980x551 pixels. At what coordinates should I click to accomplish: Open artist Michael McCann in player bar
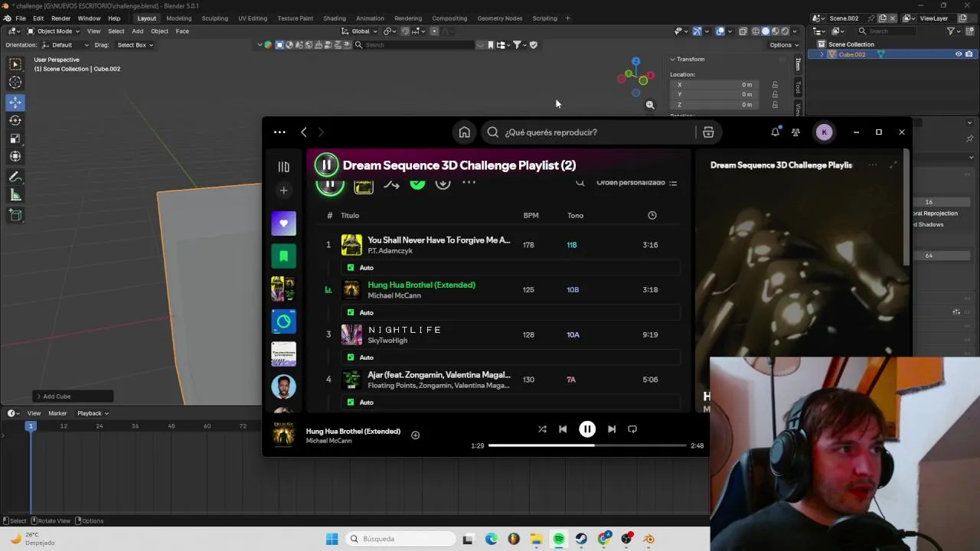tap(328, 441)
